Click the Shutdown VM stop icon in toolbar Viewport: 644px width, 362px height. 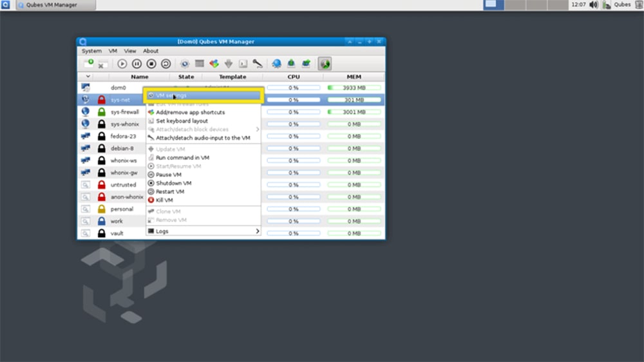pyautogui.click(x=151, y=64)
